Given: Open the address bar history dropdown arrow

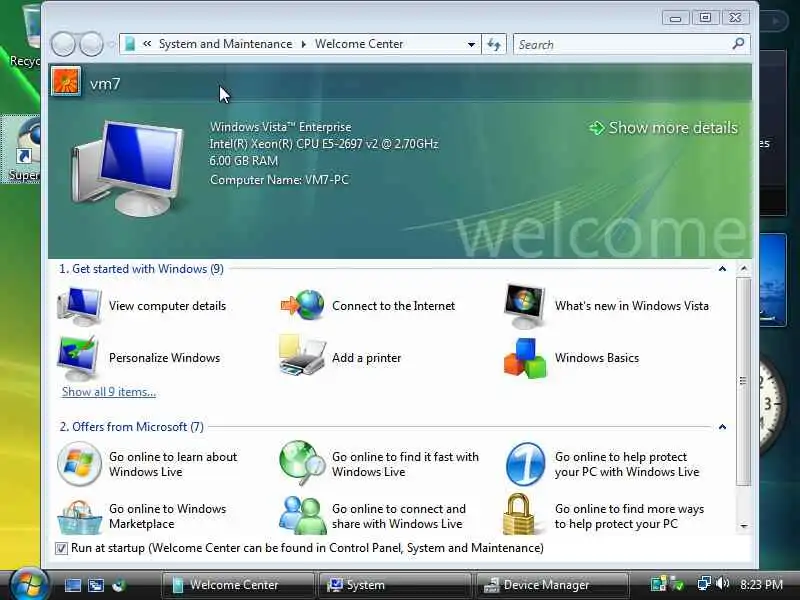Looking at the screenshot, I should (x=471, y=44).
